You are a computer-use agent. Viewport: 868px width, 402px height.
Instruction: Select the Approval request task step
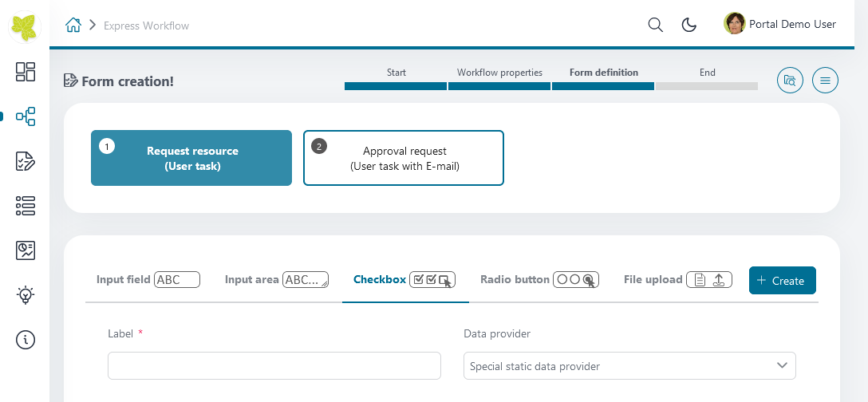[404, 158]
